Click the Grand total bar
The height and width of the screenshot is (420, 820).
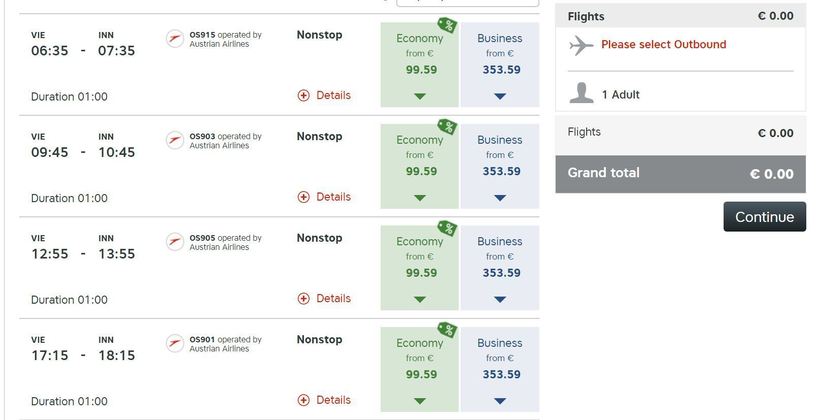point(680,174)
